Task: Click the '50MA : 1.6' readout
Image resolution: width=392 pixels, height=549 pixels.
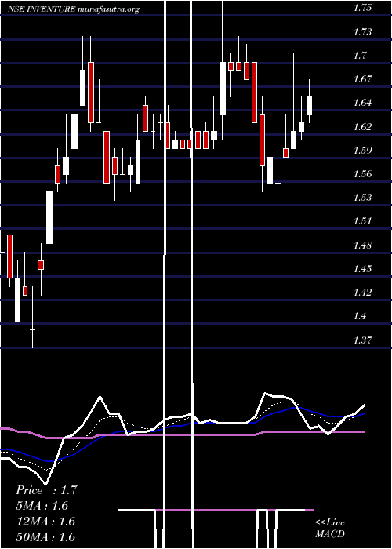Action: 45,536
